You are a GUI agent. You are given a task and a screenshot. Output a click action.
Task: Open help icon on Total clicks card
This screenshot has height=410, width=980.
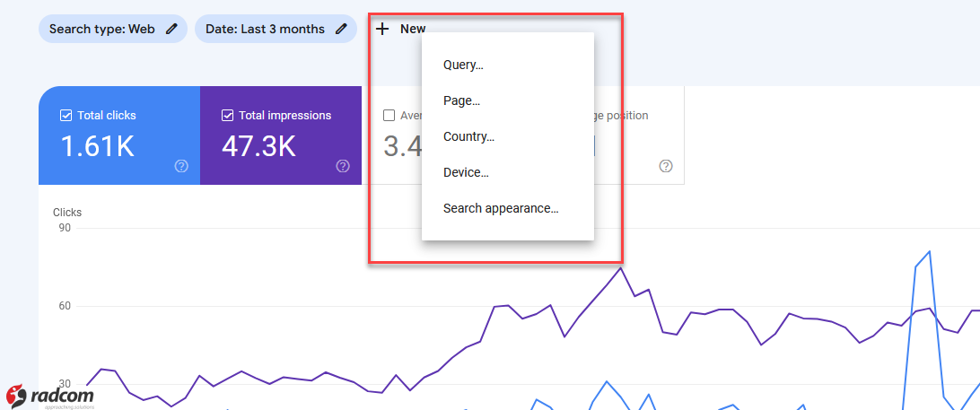(x=181, y=166)
